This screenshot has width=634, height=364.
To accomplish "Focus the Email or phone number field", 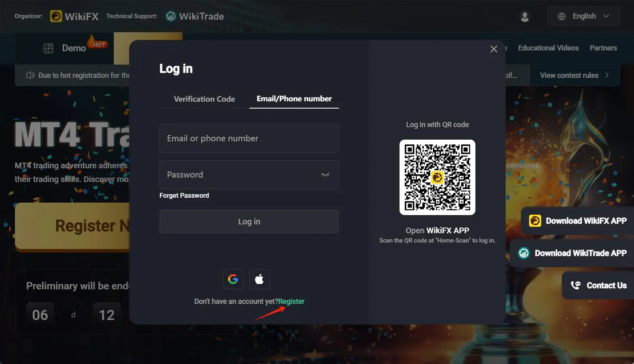I will tap(249, 138).
